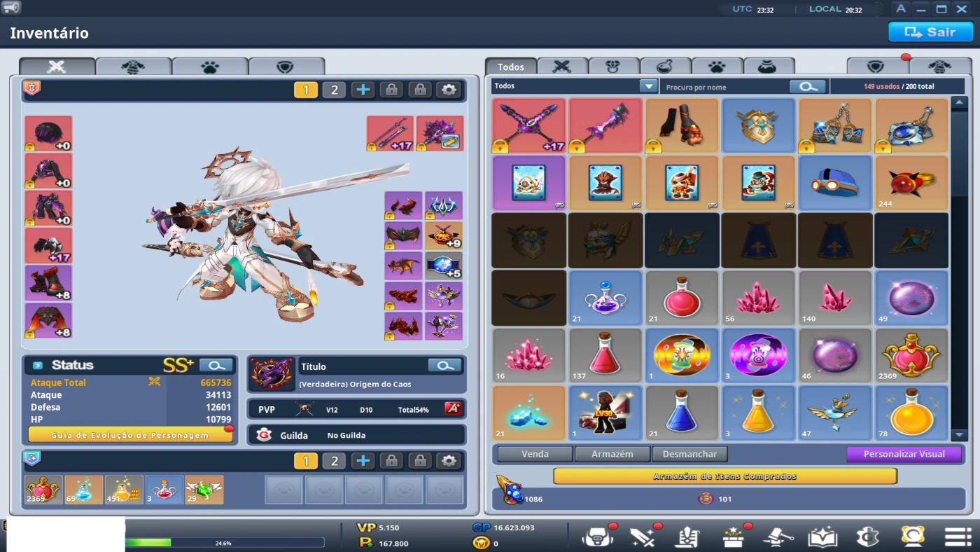Activate equipment preset 2

335,90
